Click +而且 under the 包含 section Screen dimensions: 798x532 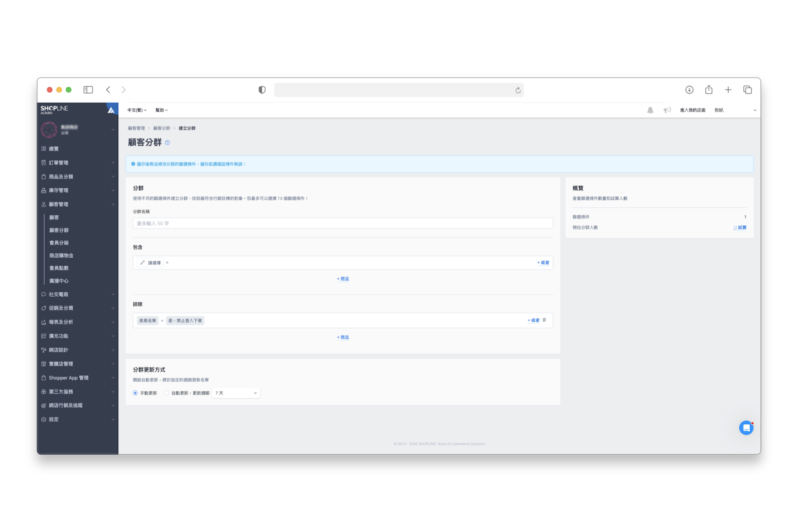343,279
